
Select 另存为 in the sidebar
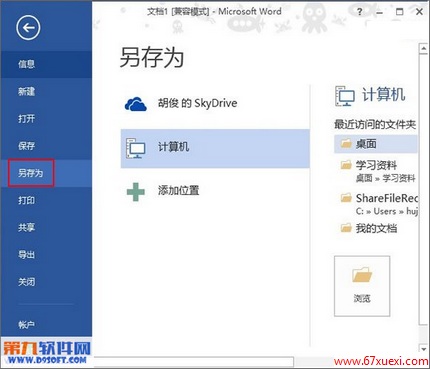coord(46,173)
